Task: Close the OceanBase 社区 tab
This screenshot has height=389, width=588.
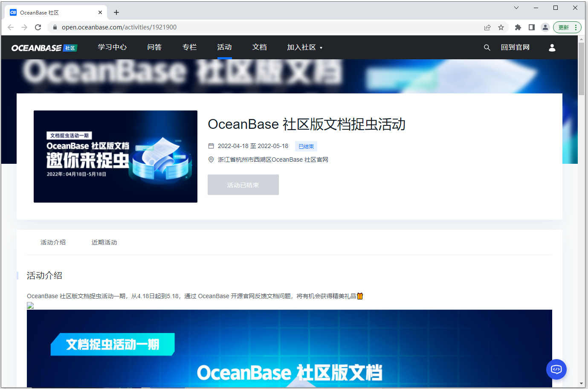Action: pos(100,12)
